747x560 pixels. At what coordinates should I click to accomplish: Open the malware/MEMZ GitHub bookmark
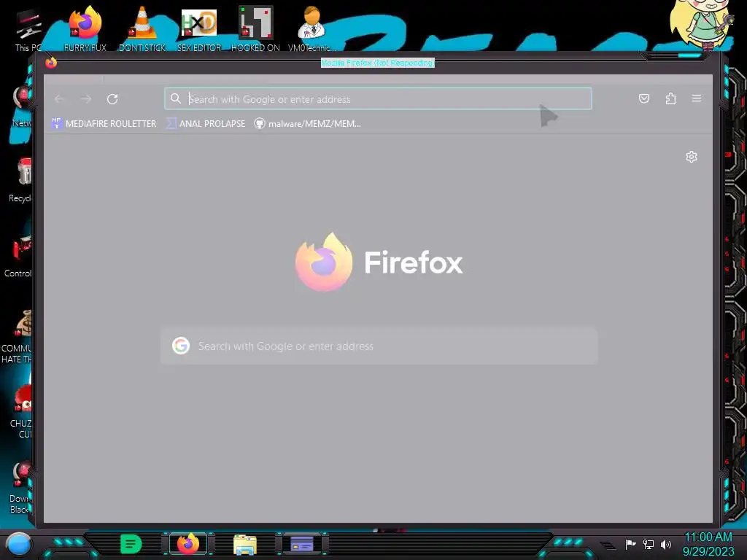coord(308,123)
